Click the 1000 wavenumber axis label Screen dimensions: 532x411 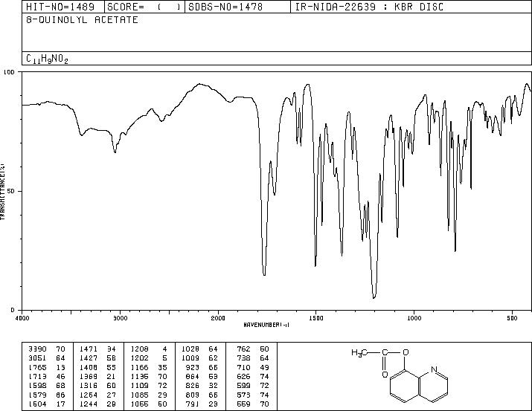[414, 318]
